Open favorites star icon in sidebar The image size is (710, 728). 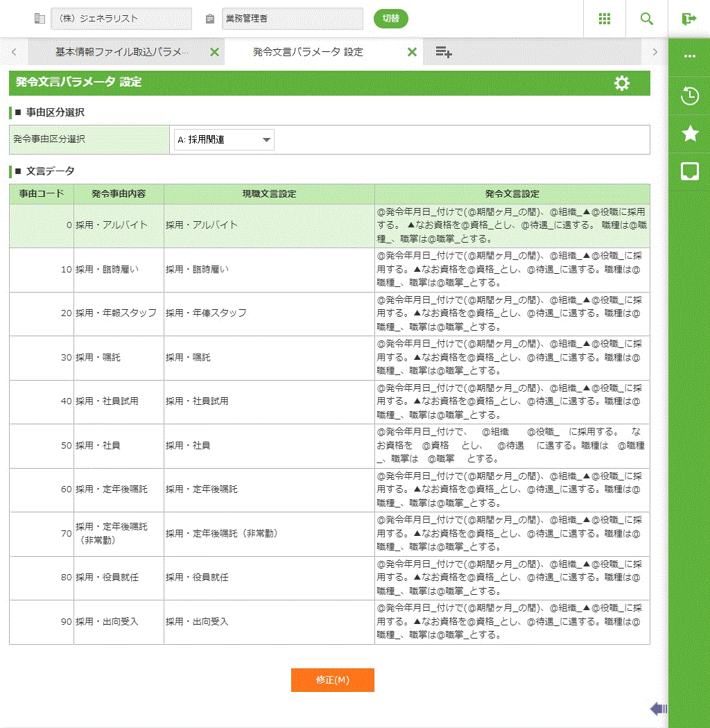click(x=689, y=134)
